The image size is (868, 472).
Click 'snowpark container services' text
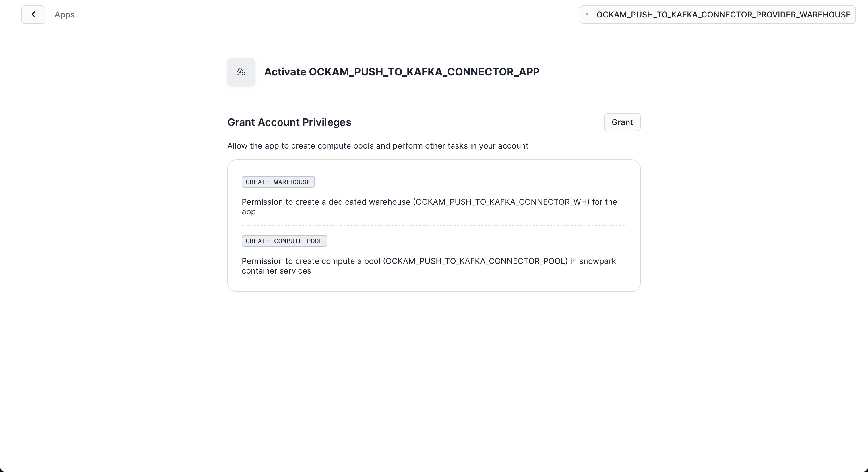276,271
